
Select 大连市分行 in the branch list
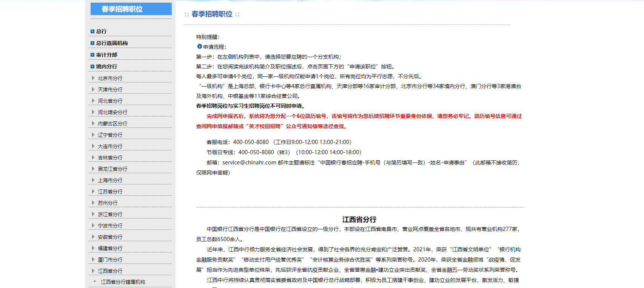110,146
